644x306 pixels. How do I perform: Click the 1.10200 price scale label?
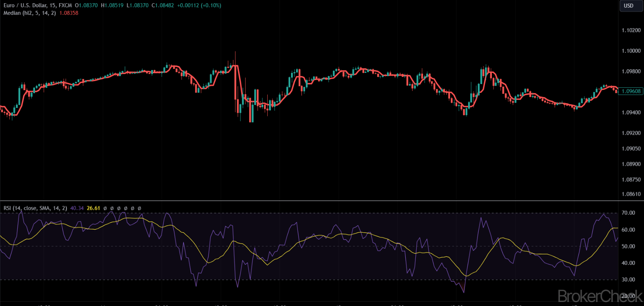click(631, 30)
